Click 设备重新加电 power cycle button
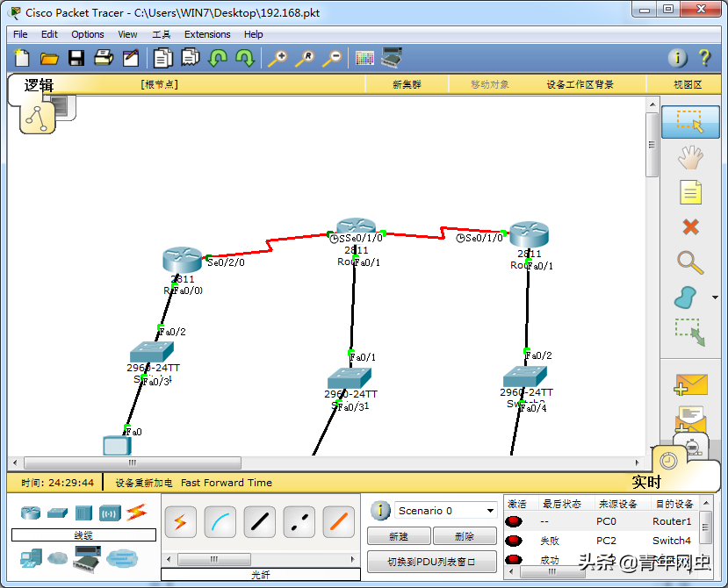 click(x=143, y=483)
